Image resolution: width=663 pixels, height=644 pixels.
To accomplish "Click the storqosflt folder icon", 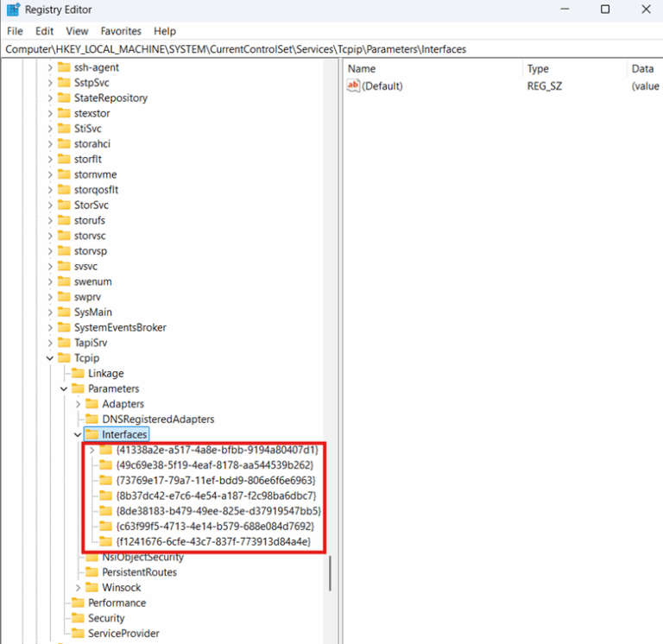I will (x=64, y=189).
